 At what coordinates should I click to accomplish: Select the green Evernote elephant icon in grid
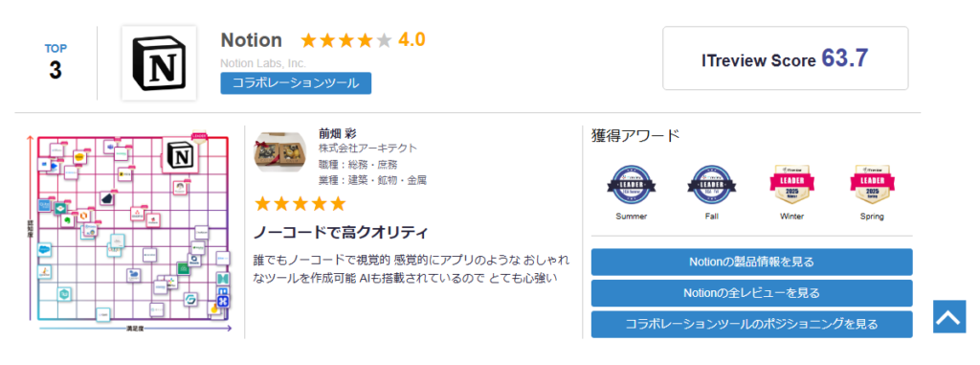[67, 220]
